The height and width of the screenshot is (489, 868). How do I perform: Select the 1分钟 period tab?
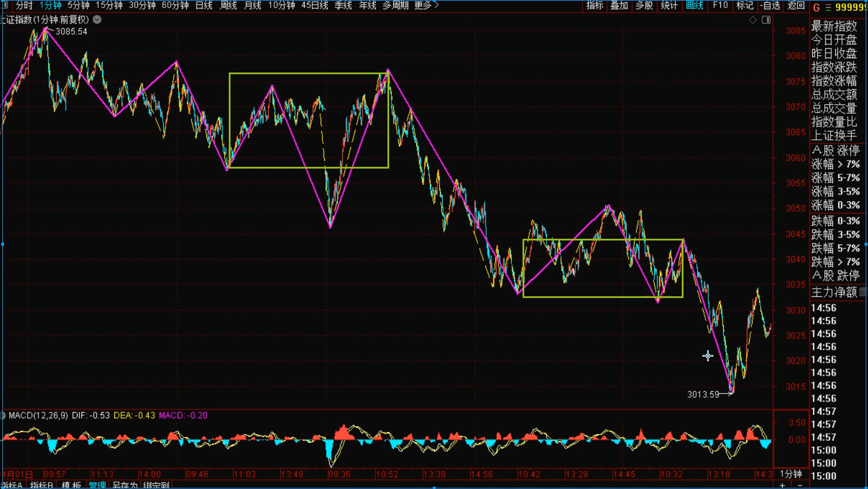[51, 5]
